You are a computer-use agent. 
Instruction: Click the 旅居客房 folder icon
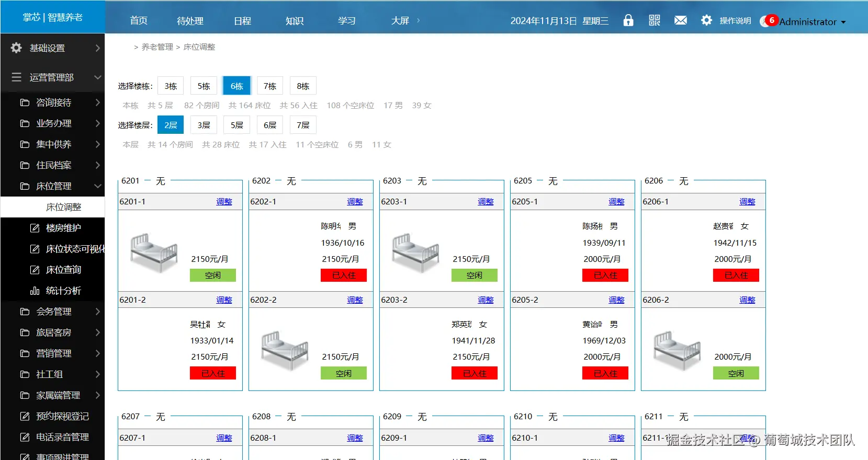(x=25, y=332)
